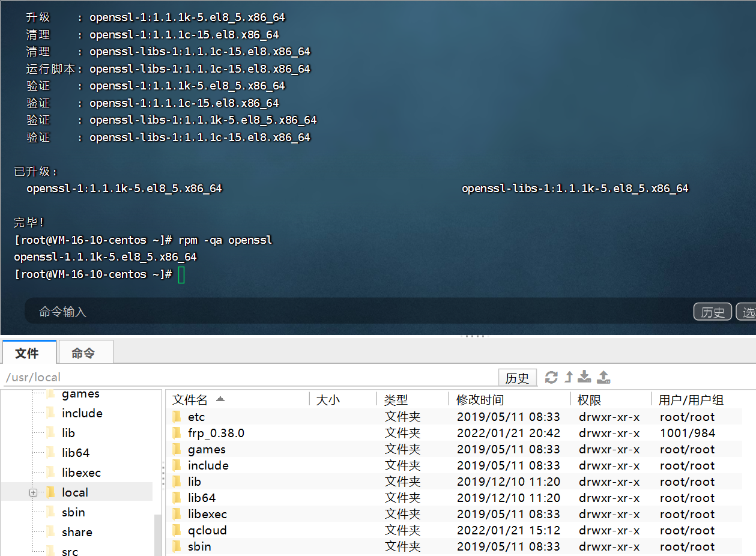Switch to the 文件 tab
The width and height of the screenshot is (756, 556).
point(28,353)
